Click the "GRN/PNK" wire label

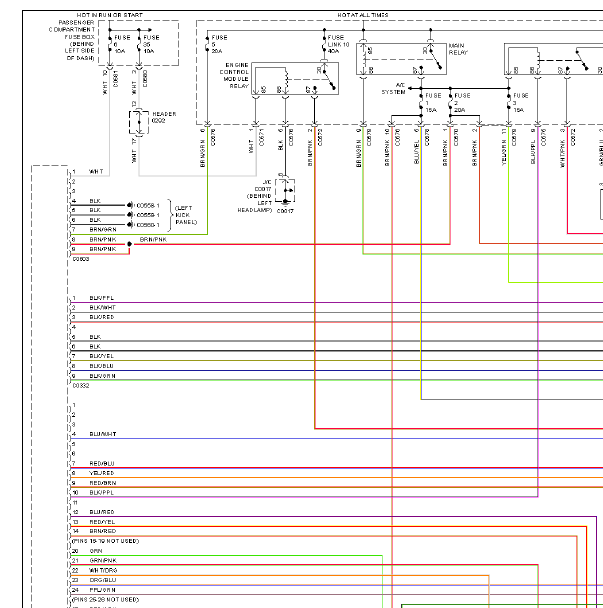103,560
